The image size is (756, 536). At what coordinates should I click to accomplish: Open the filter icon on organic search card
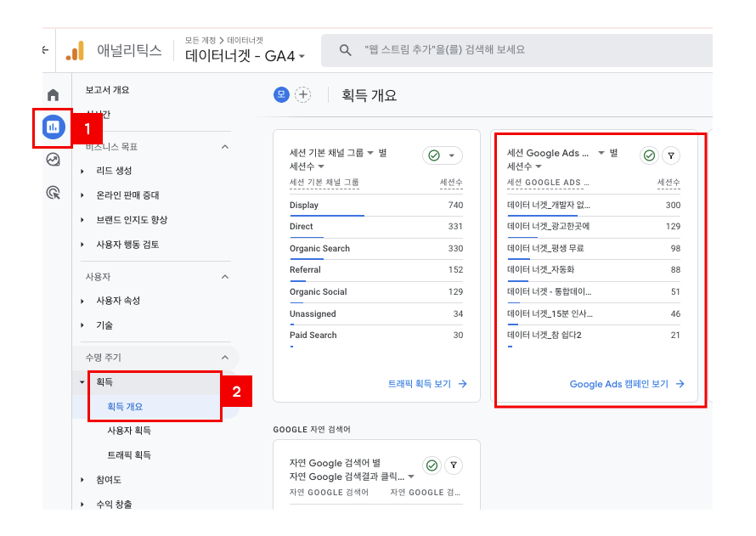454,465
